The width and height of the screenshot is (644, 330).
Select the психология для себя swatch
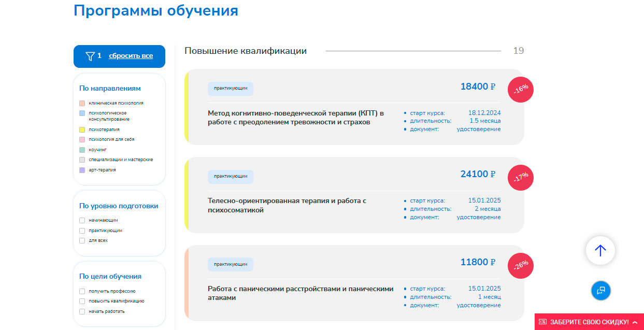[82, 139]
